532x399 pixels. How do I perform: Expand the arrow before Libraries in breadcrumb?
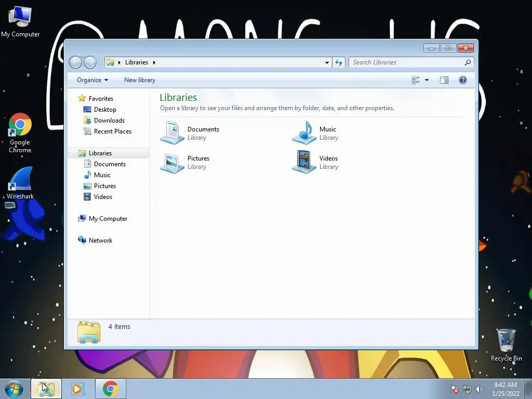119,62
